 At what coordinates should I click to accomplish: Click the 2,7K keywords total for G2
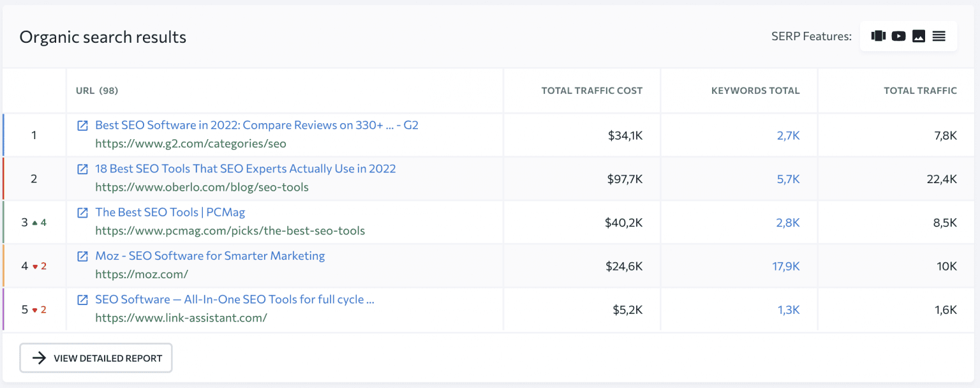point(789,135)
